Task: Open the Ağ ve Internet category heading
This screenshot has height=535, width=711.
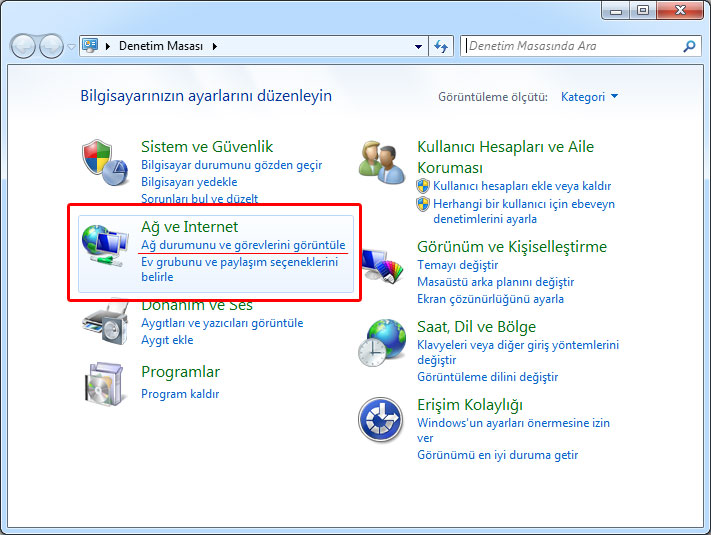Action: [x=189, y=227]
